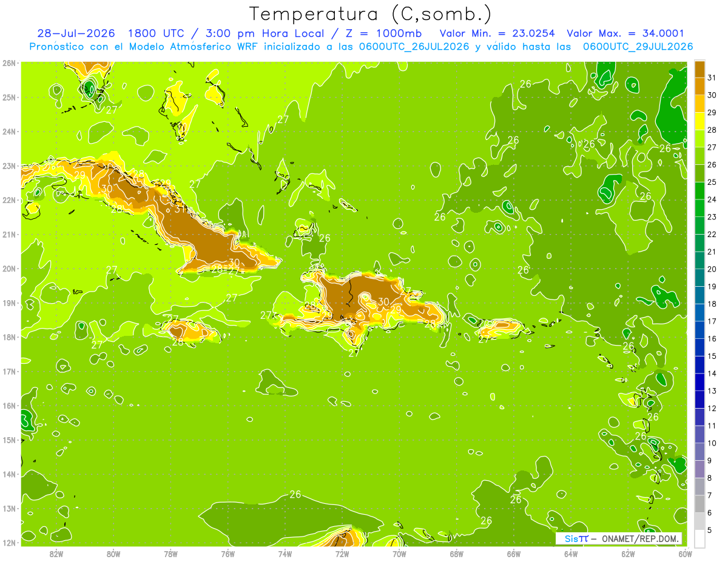Click the "21N" latitude axis label

pyautogui.click(x=8, y=234)
